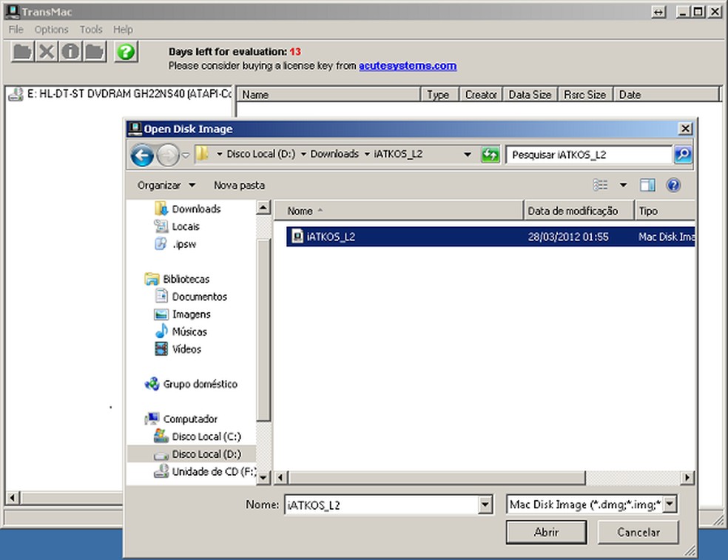
Task: Sort TransMac list by Date column
Action: click(x=667, y=94)
